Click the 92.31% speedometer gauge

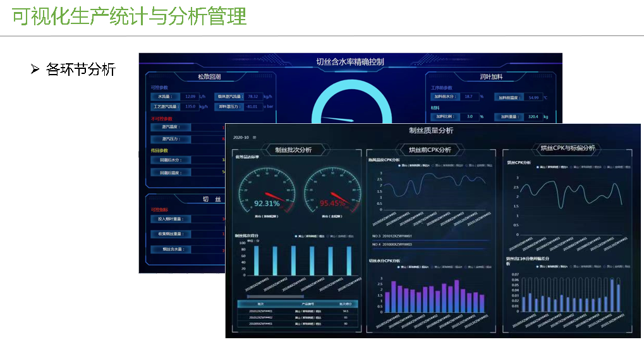click(x=267, y=193)
